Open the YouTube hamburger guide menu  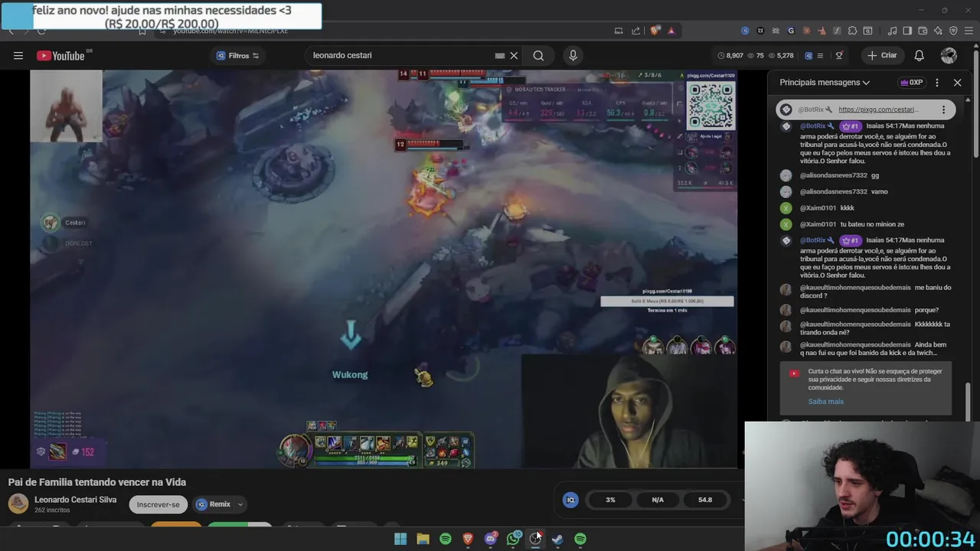[18, 55]
